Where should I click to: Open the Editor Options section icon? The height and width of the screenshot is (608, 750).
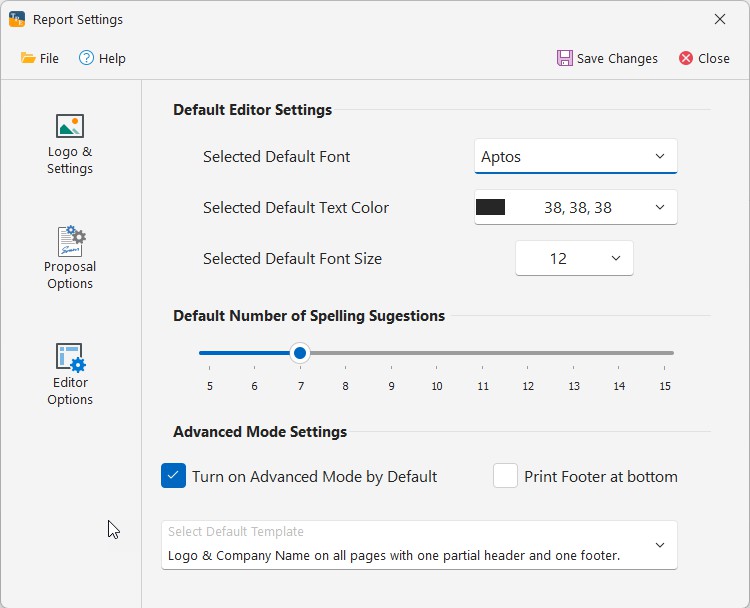70,357
